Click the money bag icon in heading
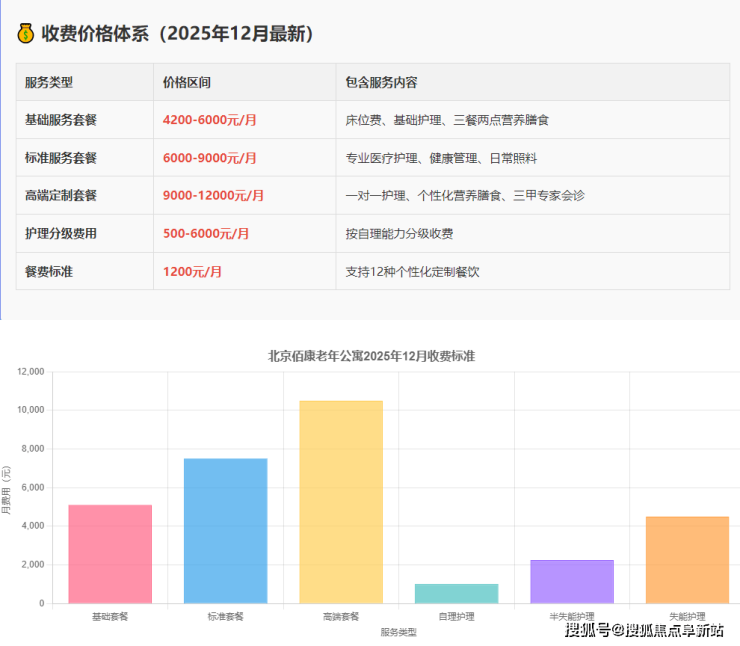Viewport: 740px width, 646px height. pyautogui.click(x=26, y=34)
